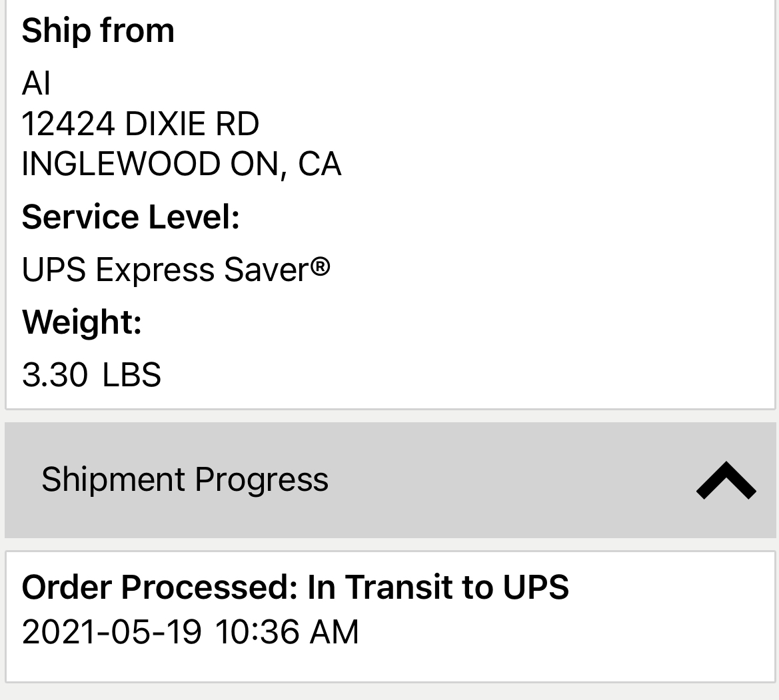Image resolution: width=779 pixels, height=700 pixels.
Task: Select the "Service Level:" label
Action: click(x=131, y=217)
